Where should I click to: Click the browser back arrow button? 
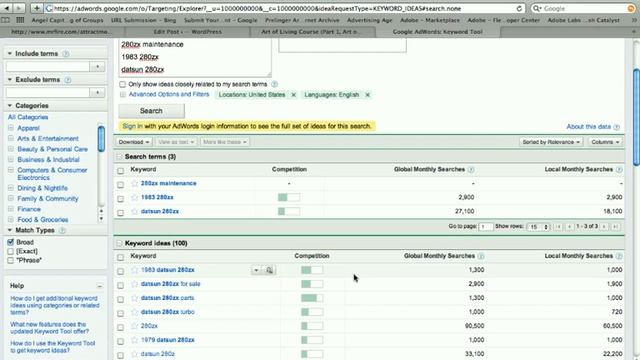click(7, 8)
